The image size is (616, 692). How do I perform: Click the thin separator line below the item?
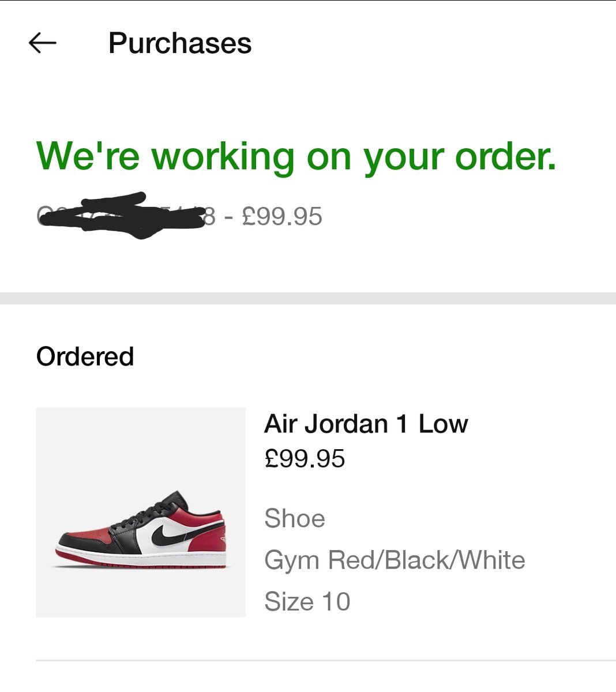click(x=326, y=660)
